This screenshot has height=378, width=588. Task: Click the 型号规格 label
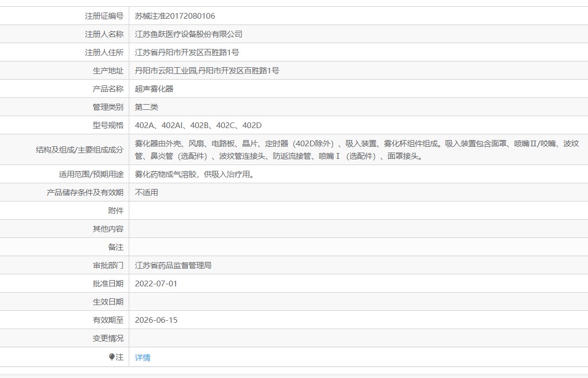[108, 125]
